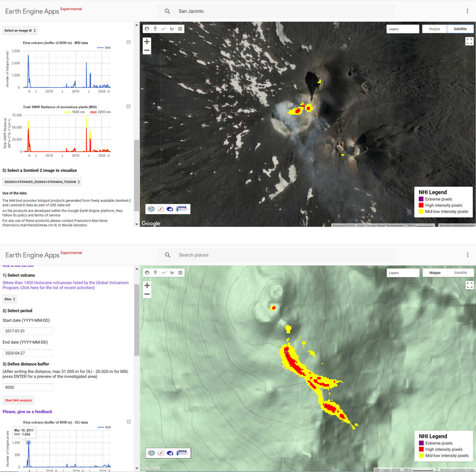Open the 'Please, give us a feedback' link

click(27, 412)
